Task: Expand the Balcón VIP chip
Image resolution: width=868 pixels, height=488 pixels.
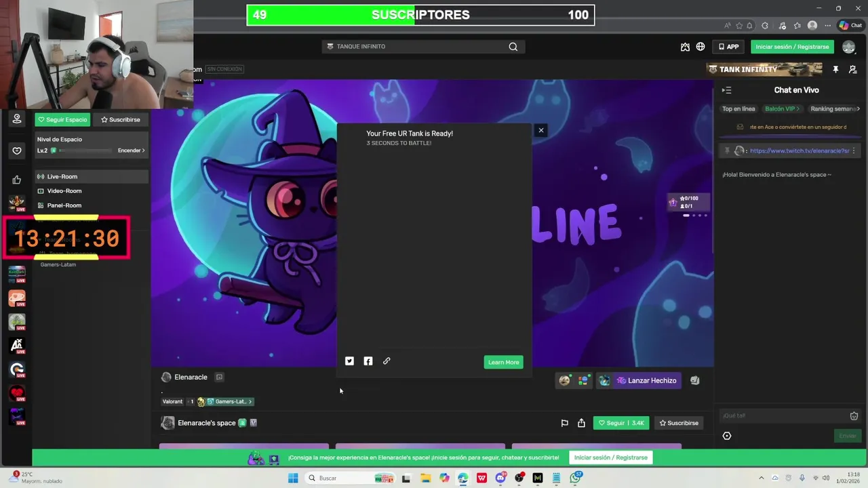Action: (782, 108)
